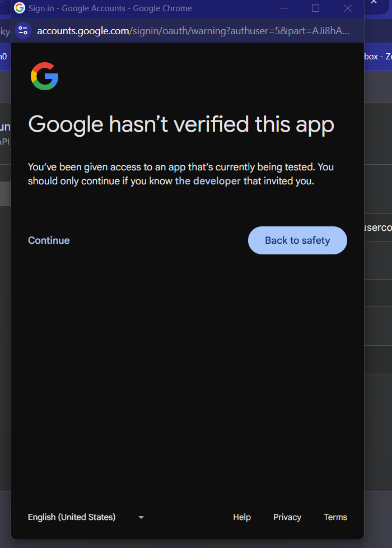
Task: Close the Google Accounts sign-in popup
Action: click(x=348, y=8)
